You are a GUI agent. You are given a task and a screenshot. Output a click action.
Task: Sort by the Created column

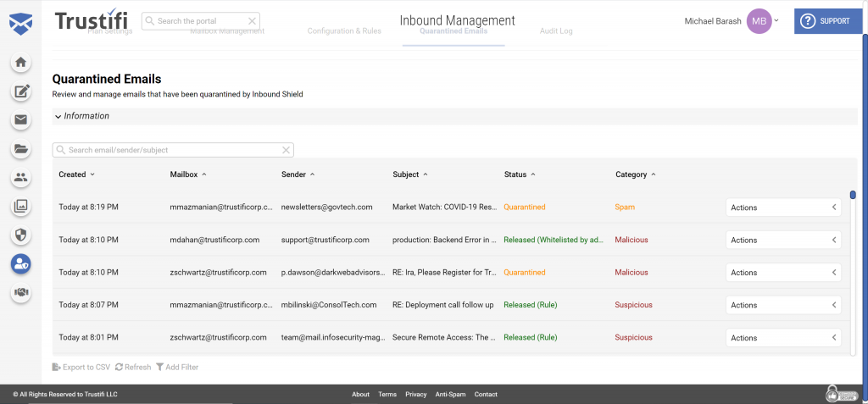[76, 174]
